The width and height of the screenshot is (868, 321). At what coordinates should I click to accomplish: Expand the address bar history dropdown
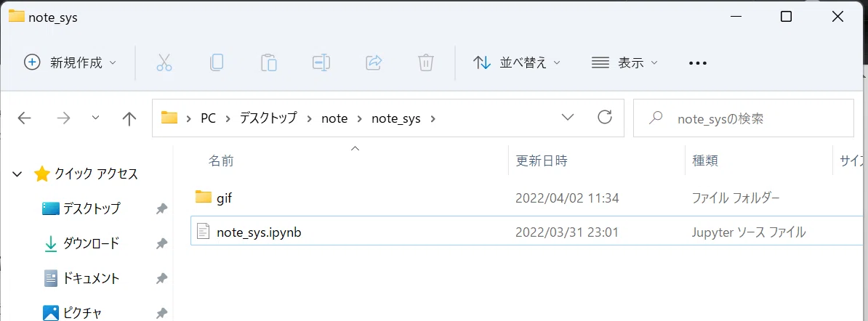568,118
